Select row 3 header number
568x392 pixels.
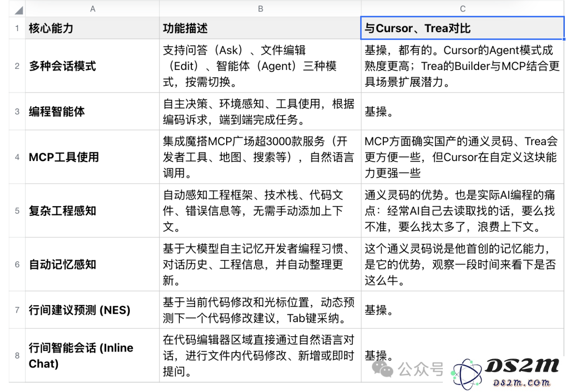pos(17,111)
